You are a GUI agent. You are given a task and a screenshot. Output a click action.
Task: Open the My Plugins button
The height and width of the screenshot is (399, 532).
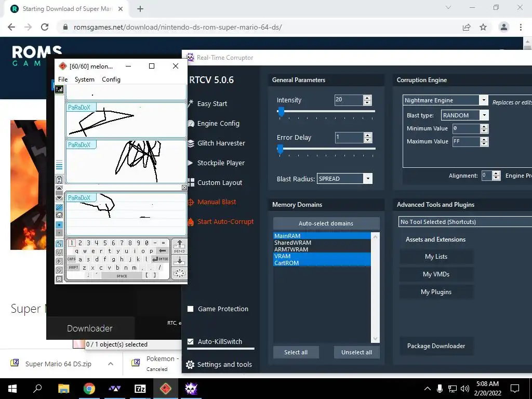tap(436, 292)
